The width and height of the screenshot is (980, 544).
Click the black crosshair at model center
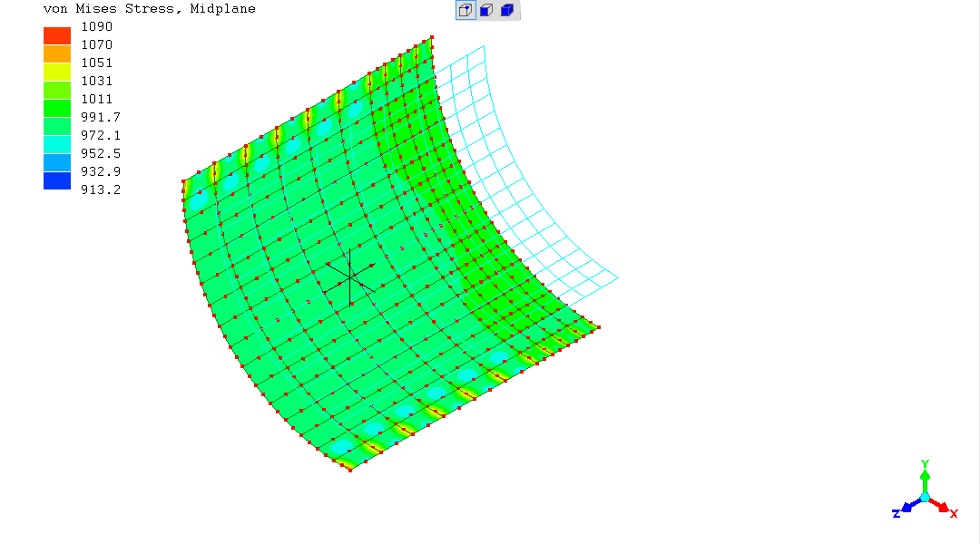pos(350,275)
